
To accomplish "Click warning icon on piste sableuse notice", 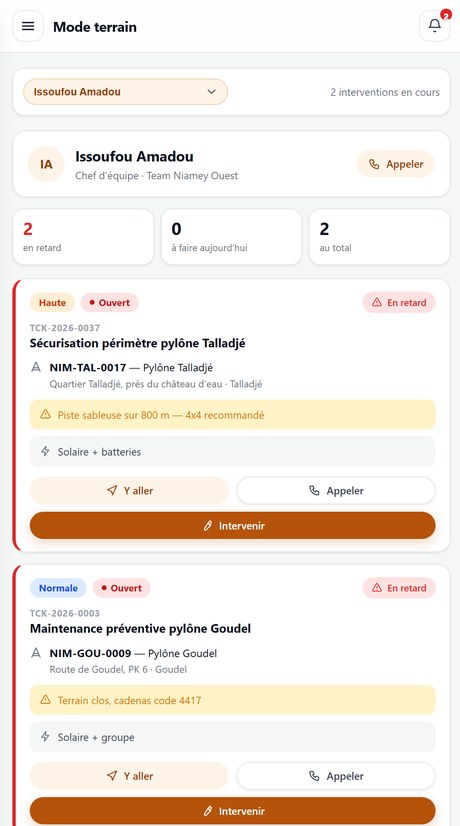I will (45, 415).
